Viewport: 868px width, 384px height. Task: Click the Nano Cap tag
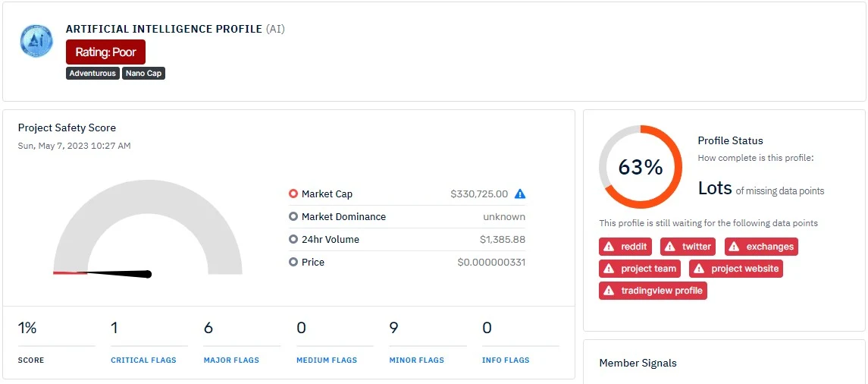[144, 73]
